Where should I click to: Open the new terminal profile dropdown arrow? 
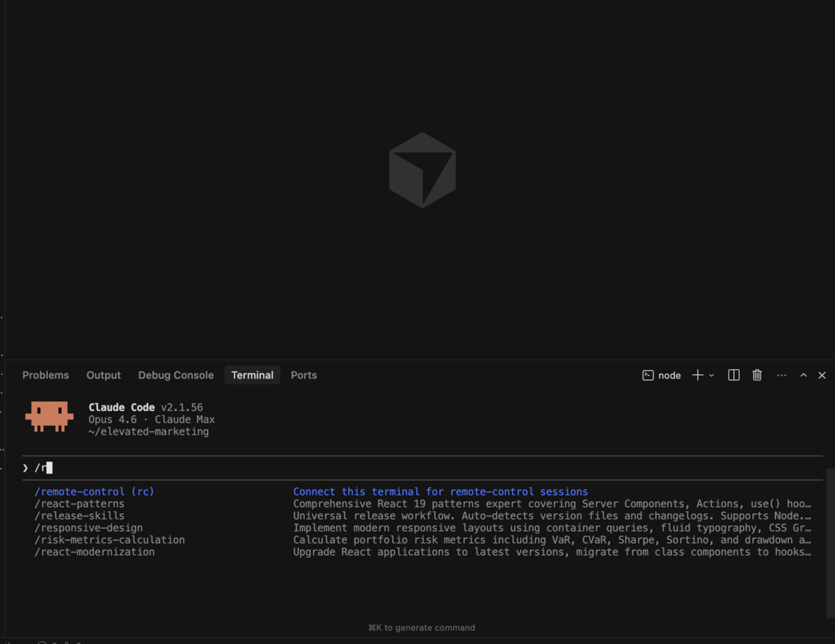coord(712,376)
